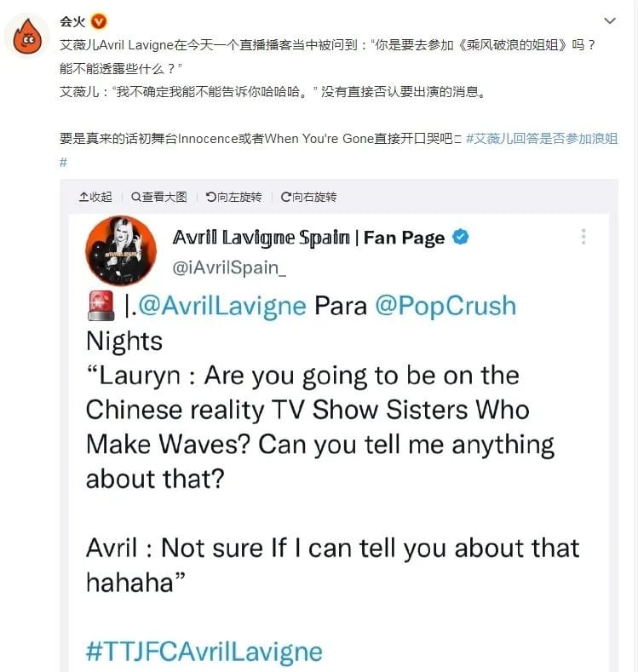Rotate image right with 向右旋转
The height and width of the screenshot is (672, 638).
[x=308, y=197]
